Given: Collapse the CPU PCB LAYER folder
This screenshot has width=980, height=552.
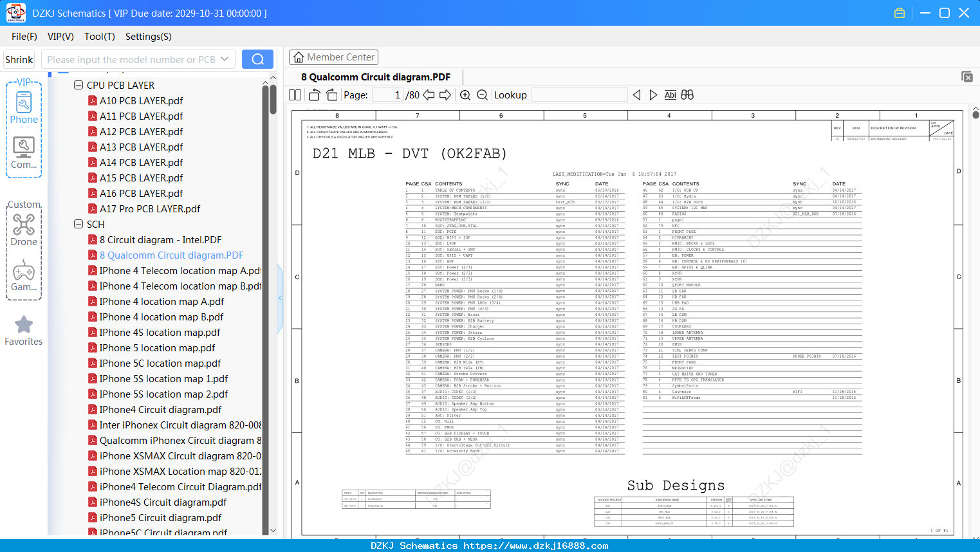Looking at the screenshot, I should (79, 85).
